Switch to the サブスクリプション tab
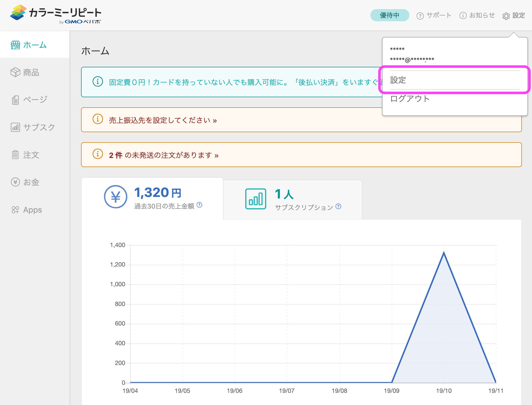Viewport: 532px width, 405px height. coord(293,200)
